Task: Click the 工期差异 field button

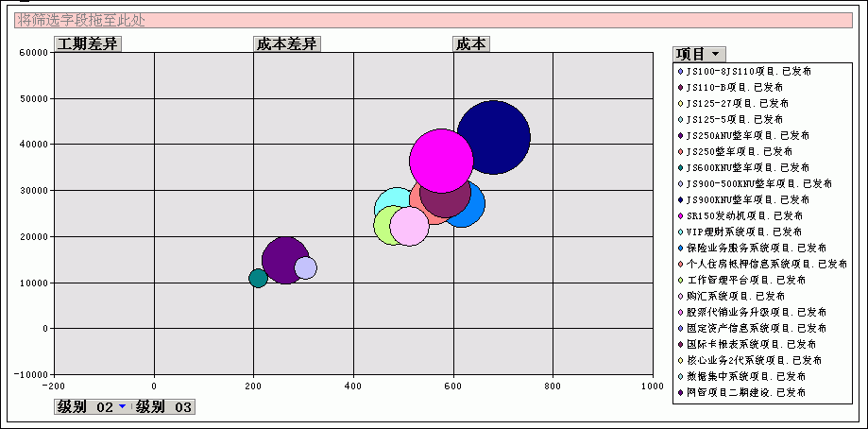Action: (88, 43)
